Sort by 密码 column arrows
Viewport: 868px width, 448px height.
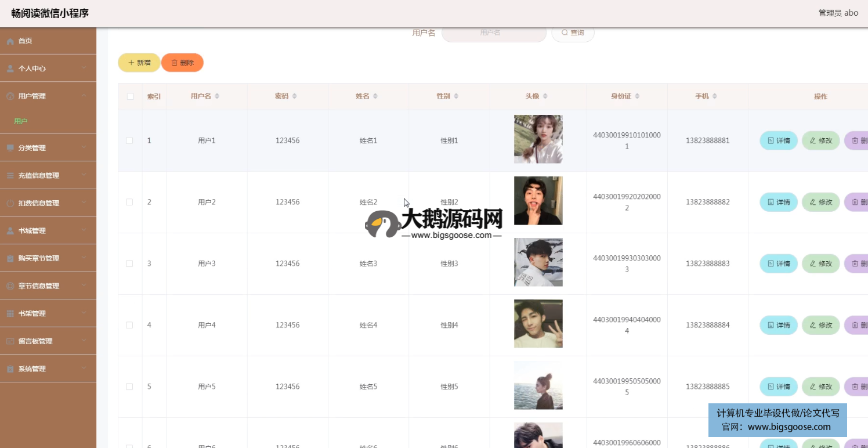point(294,96)
